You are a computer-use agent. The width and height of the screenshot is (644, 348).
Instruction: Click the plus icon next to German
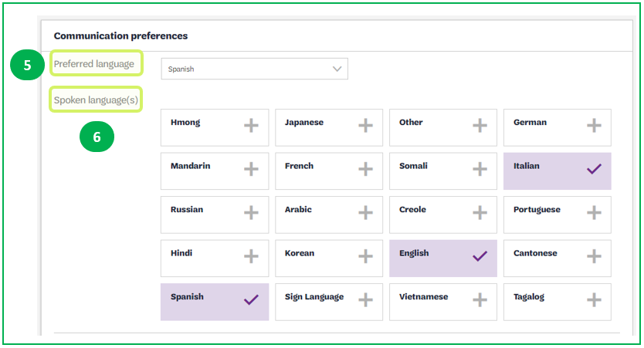(x=594, y=126)
